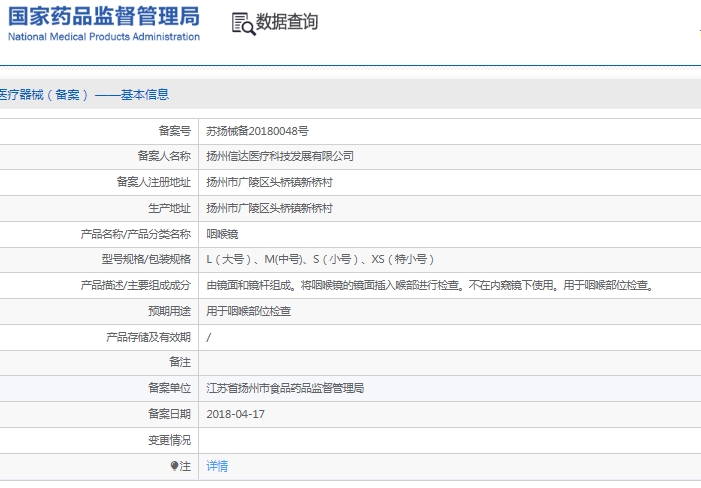Screen dimensions: 701x488
Task: Select address value in 备案人注册地址 row
Action: (269, 182)
